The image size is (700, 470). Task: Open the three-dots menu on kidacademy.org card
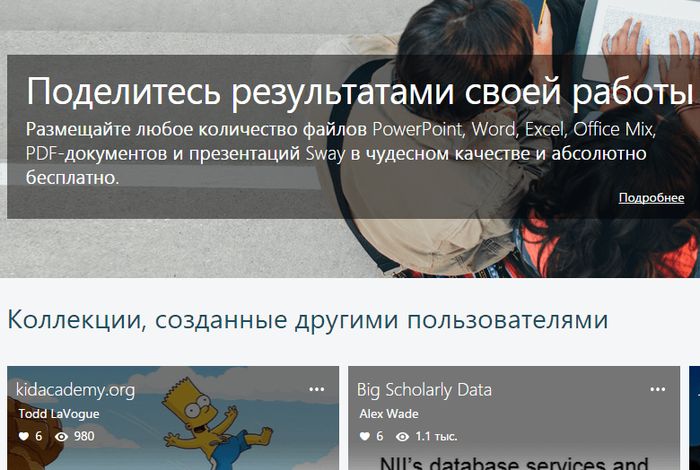click(x=317, y=389)
